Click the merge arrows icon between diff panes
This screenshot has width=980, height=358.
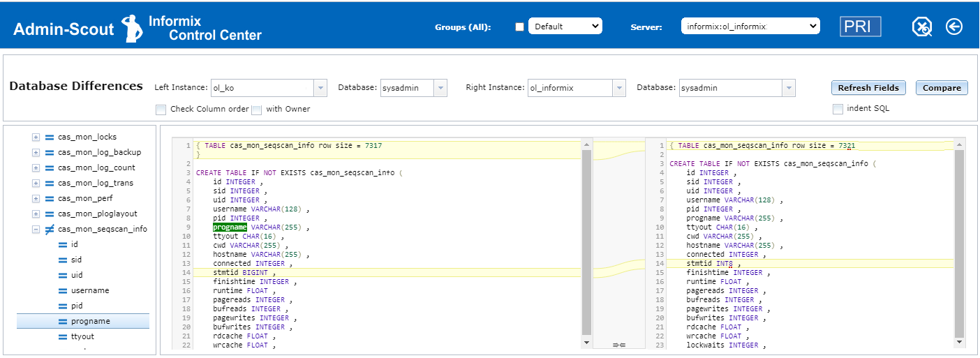click(618, 345)
